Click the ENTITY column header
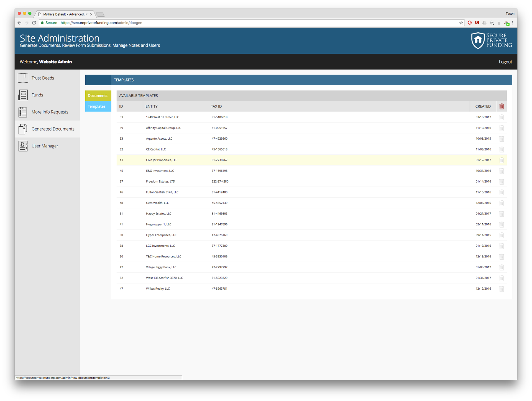532x401 pixels. pyautogui.click(x=152, y=106)
